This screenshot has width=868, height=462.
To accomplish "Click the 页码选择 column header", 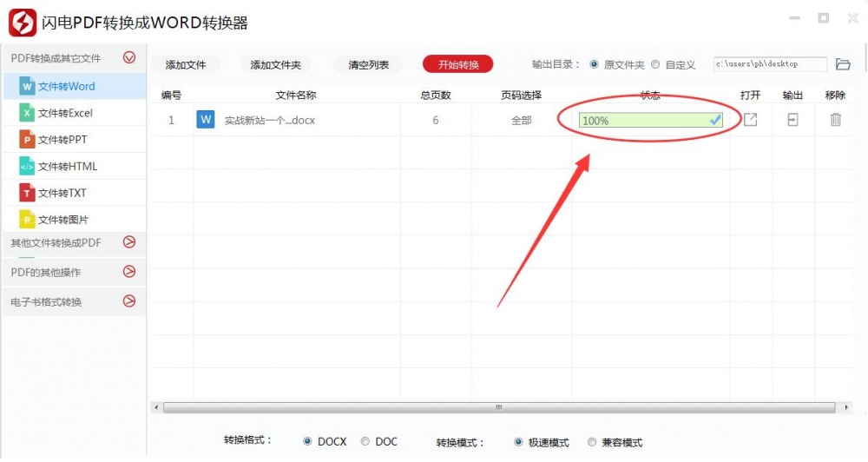I will point(522,96).
